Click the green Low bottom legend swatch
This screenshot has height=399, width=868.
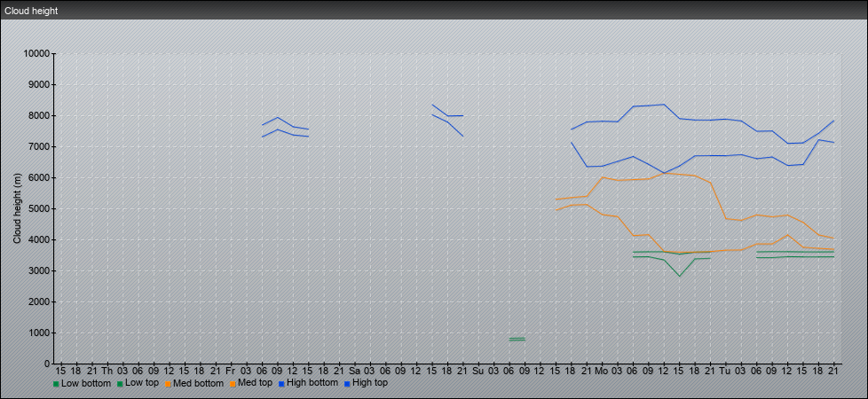[56, 384]
